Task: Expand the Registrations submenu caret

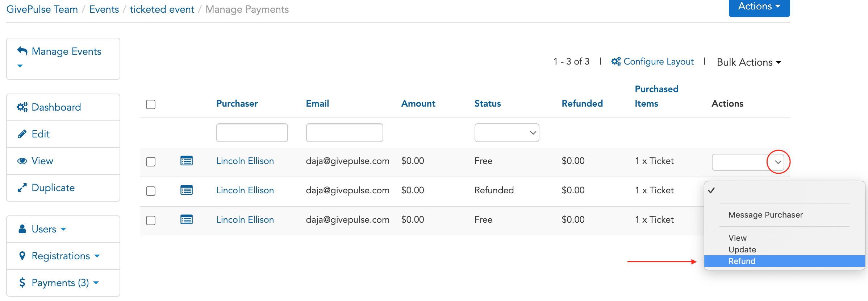Action: [x=97, y=256]
